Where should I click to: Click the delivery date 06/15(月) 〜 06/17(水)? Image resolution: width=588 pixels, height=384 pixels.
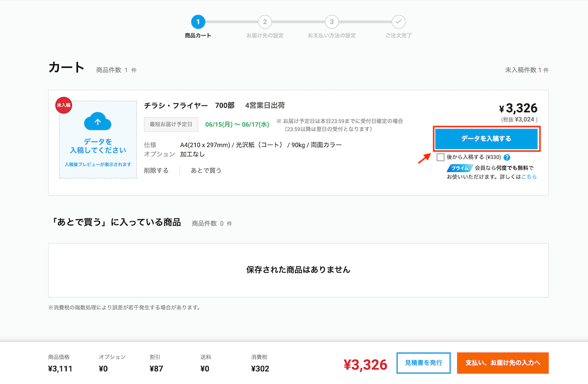[x=238, y=125]
